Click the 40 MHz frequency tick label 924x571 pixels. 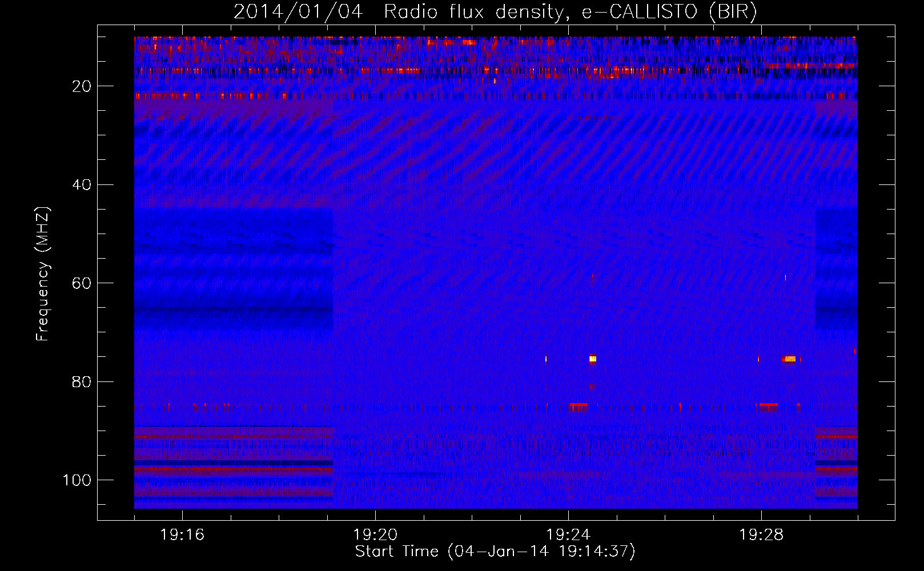coord(82,185)
